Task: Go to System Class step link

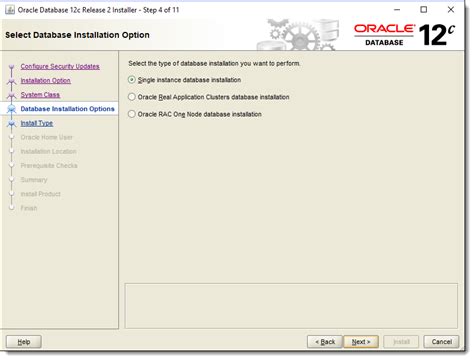Action: tap(40, 95)
